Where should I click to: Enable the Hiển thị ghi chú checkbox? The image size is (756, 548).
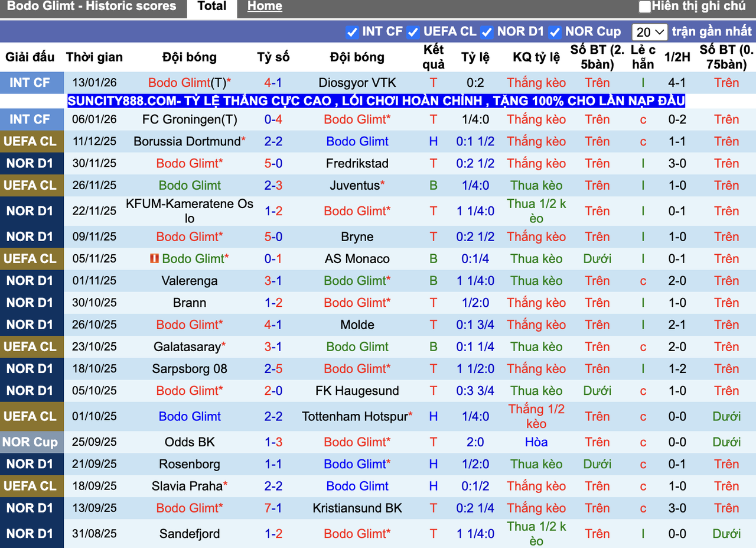[x=645, y=7]
